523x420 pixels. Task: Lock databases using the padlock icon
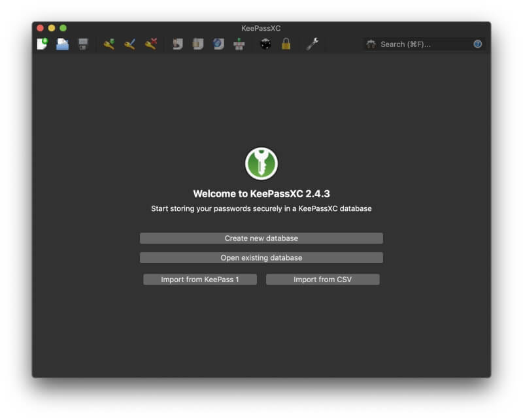click(286, 44)
